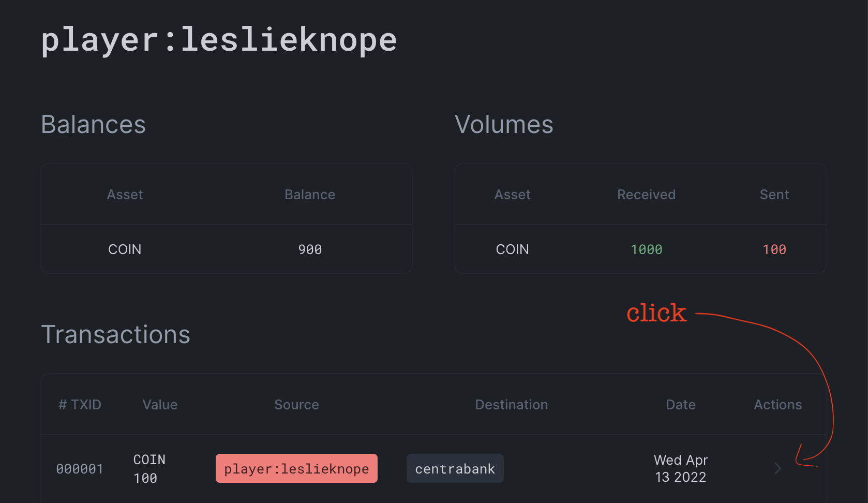Screen dimensions: 868x503
Task: Open the player:leslieknope source account badge
Action: tap(296, 468)
